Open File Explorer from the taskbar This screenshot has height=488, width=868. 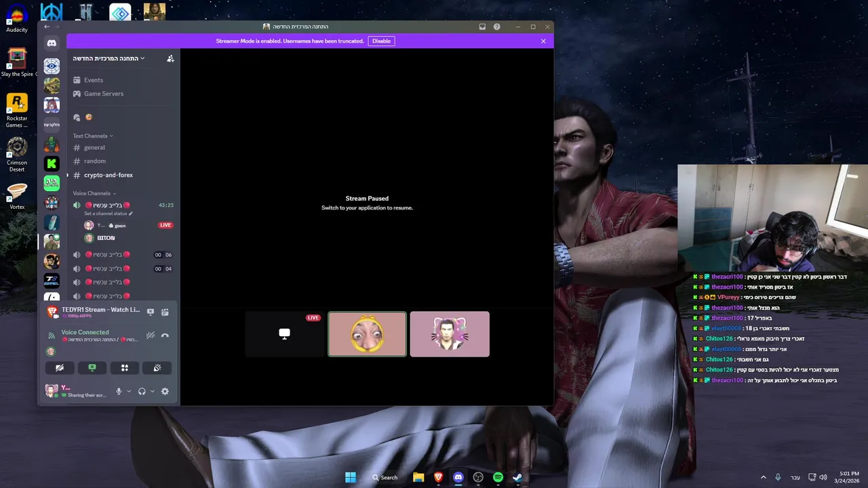(x=418, y=477)
